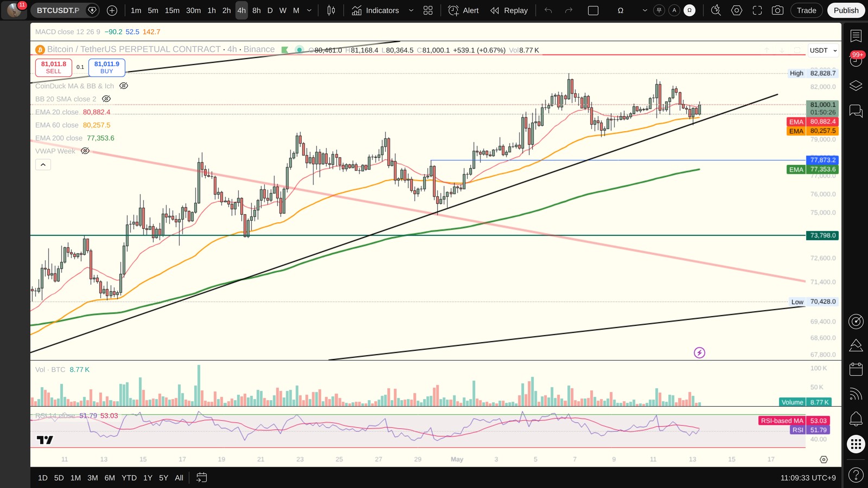
Task: Open price scale settings gear
Action: coord(824,459)
